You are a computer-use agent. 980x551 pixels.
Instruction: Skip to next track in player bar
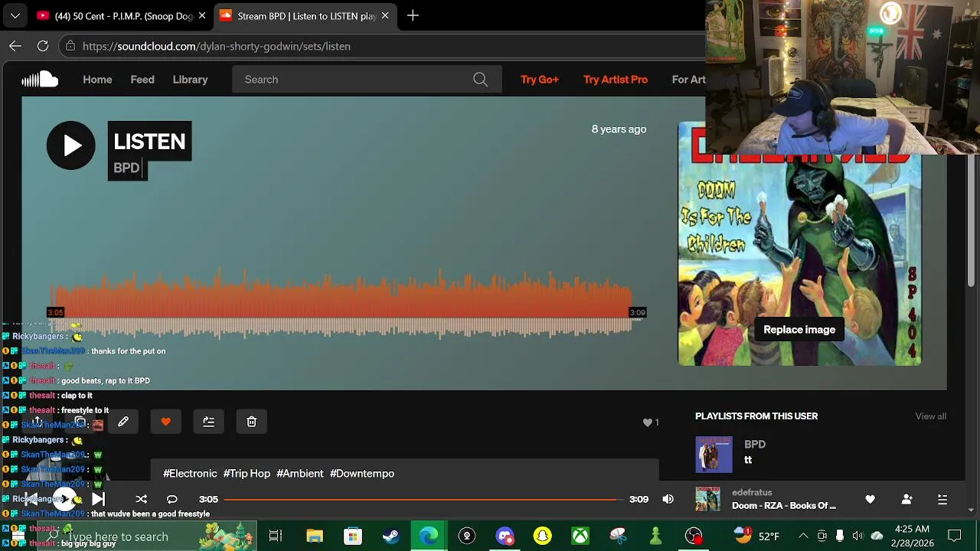[98, 499]
